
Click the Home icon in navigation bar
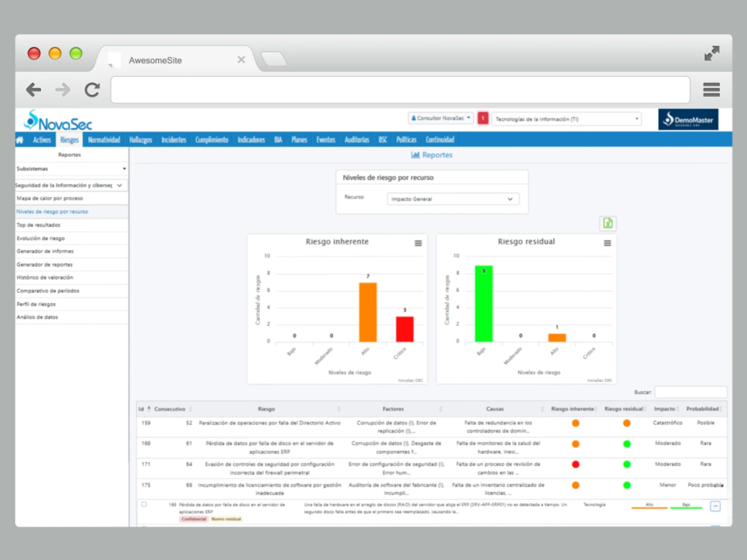click(20, 140)
